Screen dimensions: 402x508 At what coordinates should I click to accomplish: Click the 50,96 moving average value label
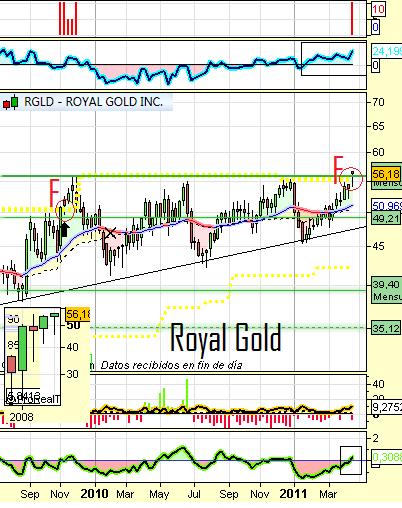coord(387,206)
